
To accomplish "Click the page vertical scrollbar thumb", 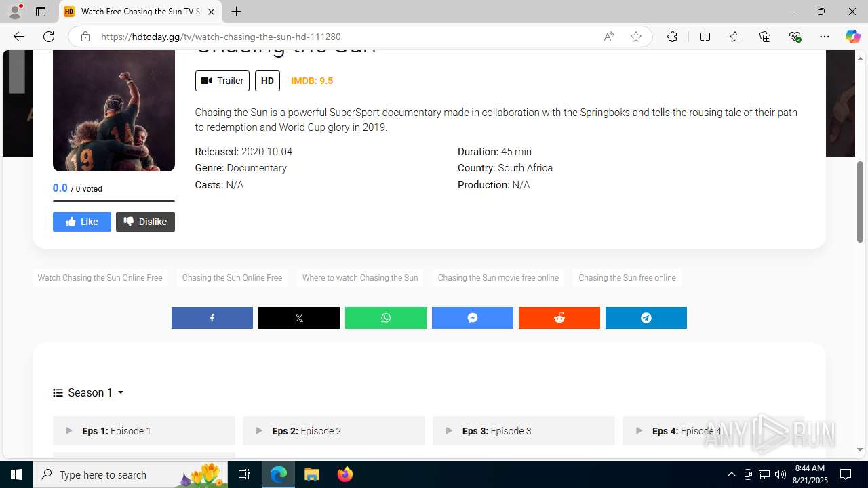I will pos(860,202).
